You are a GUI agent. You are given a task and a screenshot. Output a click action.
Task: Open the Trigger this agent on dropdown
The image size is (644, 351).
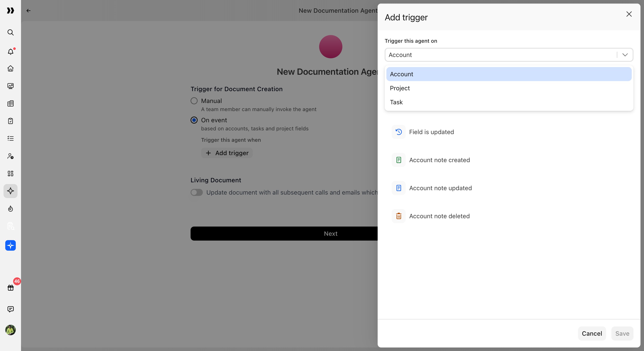509,55
